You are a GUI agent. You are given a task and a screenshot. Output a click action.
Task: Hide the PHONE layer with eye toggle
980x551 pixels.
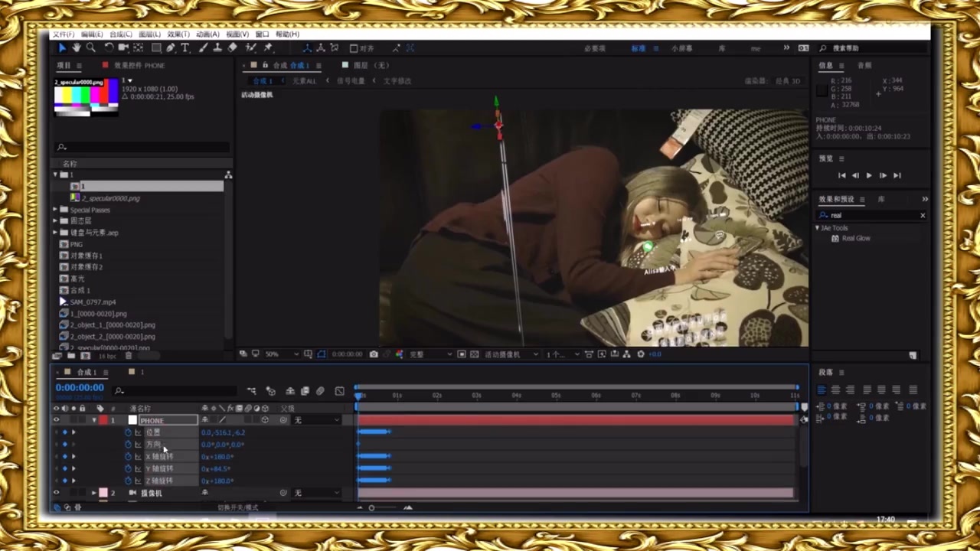[x=56, y=420]
